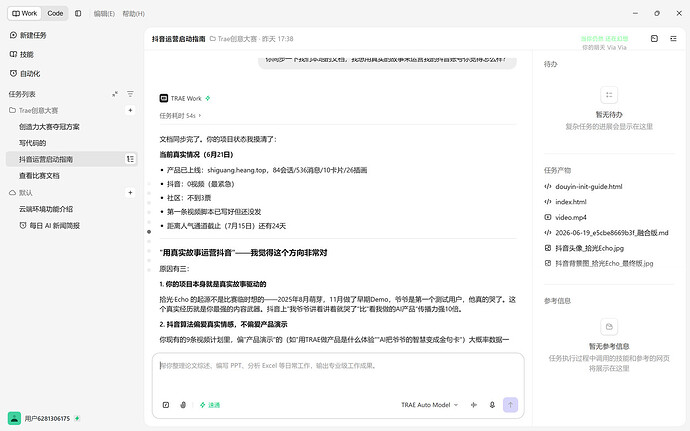The image size is (690, 431).
Task: Switch to Work mode tab
Action: tap(25, 13)
